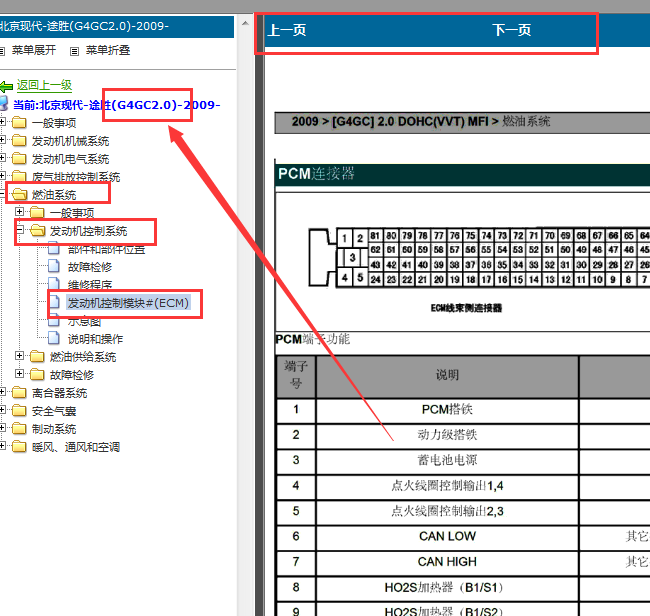Click the current vehicle icon beside 当前:北京现代
Screen dimensions: 650x616
click(4, 104)
